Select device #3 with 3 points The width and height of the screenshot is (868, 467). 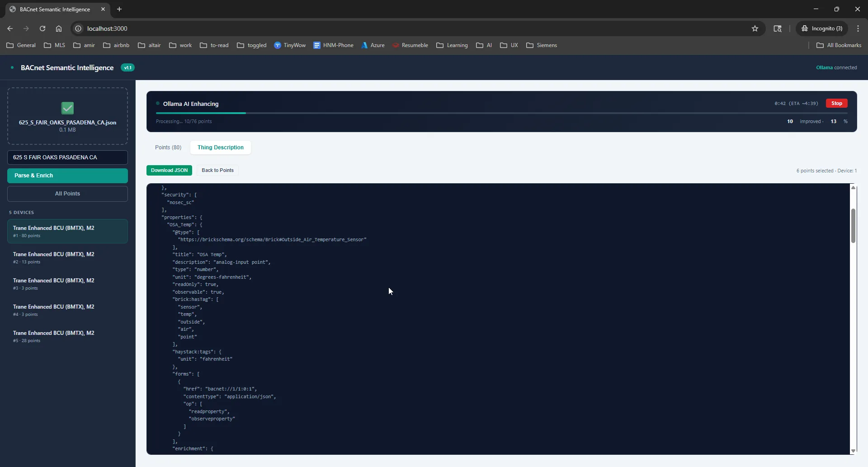tap(67, 284)
